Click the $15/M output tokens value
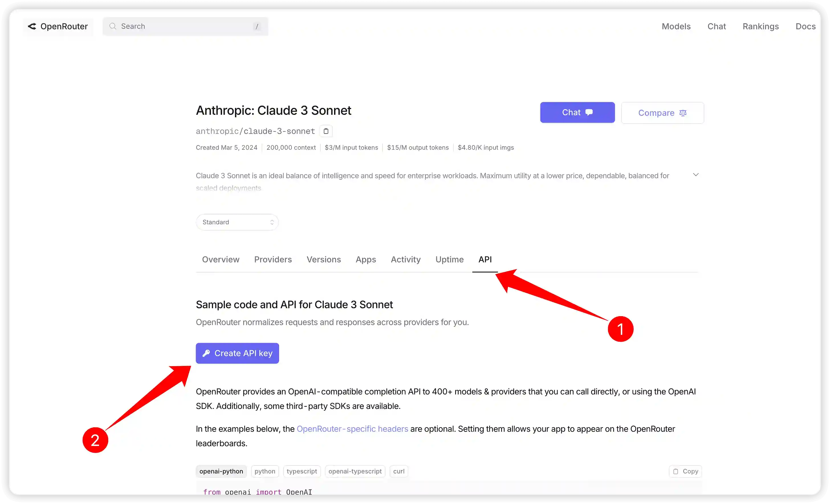This screenshot has height=504, width=830. click(418, 147)
